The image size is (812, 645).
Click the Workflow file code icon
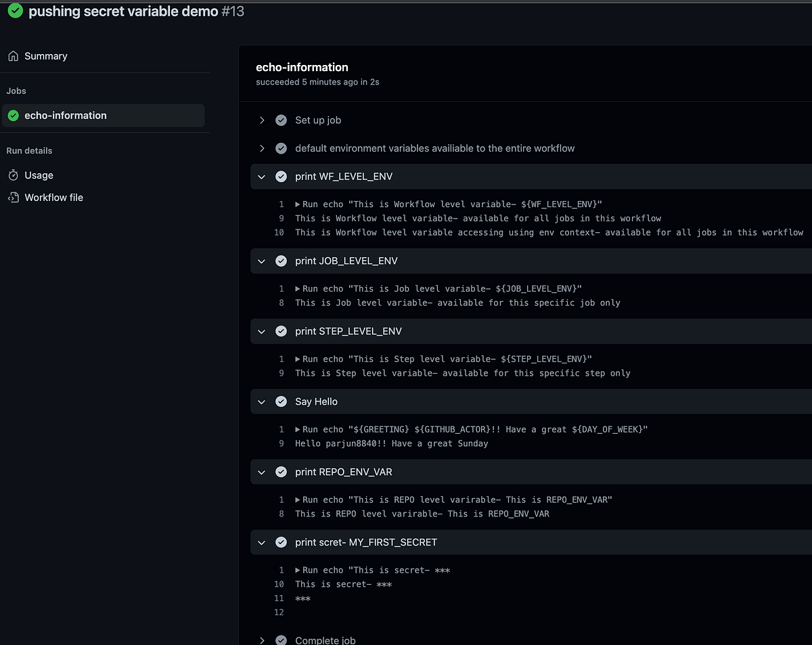(14, 198)
